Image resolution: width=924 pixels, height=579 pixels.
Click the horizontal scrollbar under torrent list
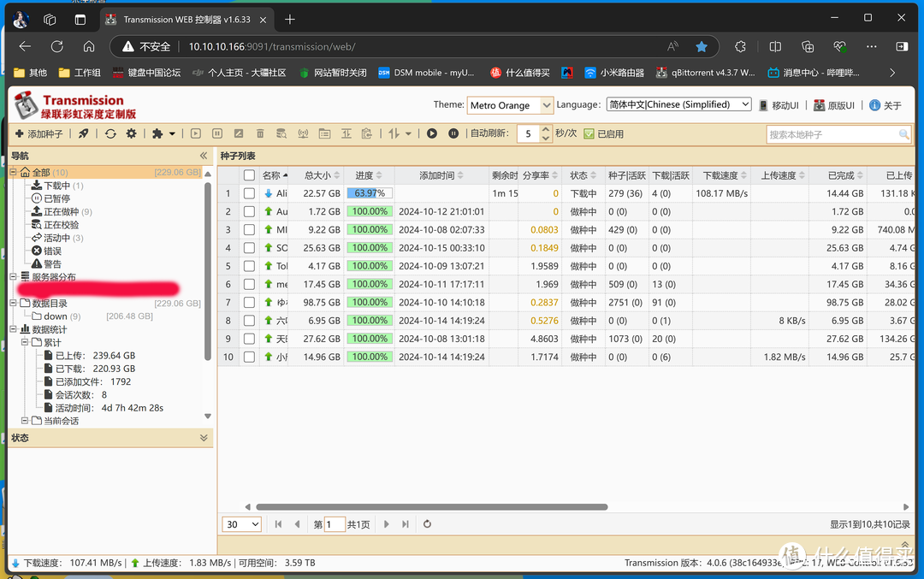[431, 507]
